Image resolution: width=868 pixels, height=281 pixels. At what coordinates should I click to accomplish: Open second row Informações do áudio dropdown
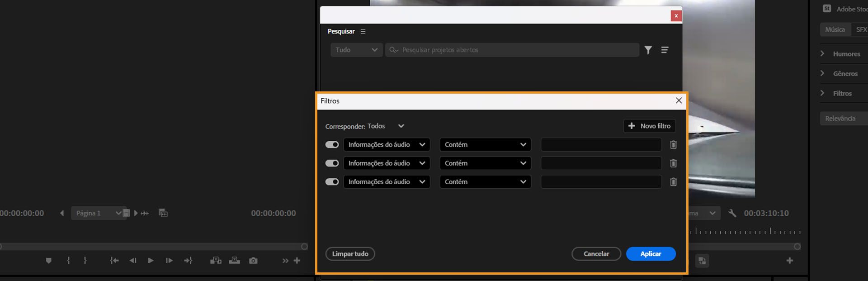tap(387, 163)
